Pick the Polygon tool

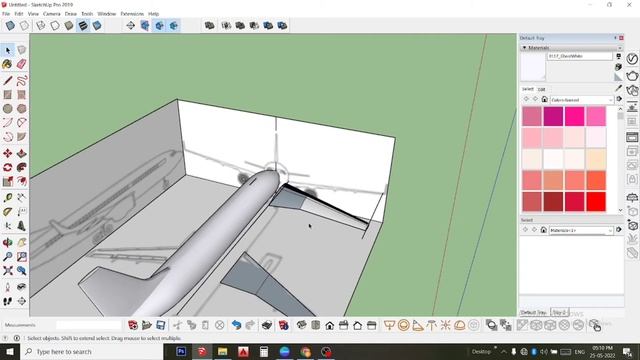(22, 109)
